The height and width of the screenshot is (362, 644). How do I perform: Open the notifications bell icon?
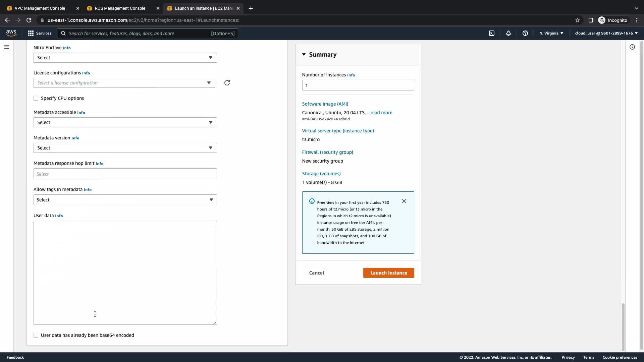click(508, 33)
